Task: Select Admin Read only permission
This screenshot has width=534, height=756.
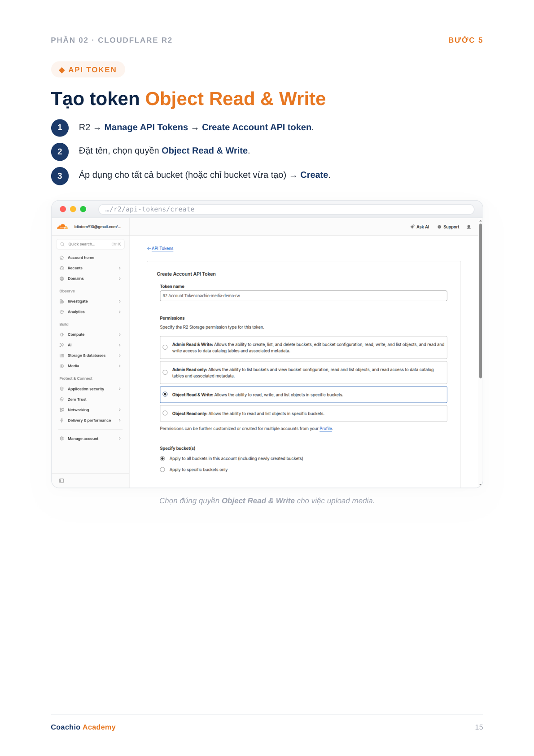Action: click(165, 373)
